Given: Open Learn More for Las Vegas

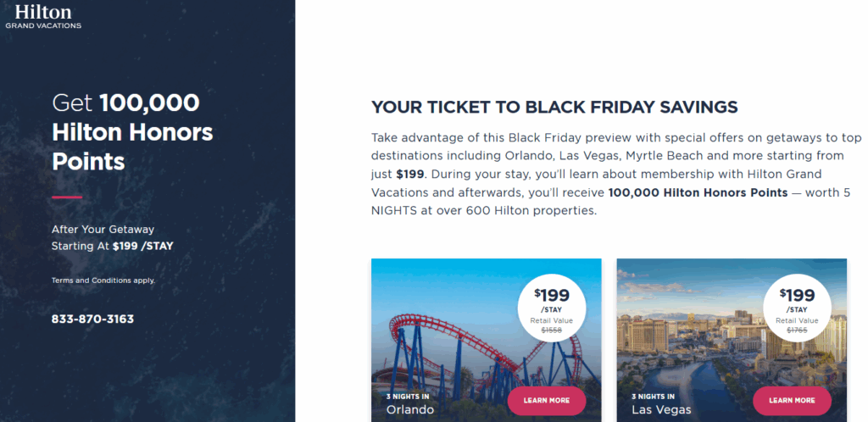Looking at the screenshot, I should (792, 400).
